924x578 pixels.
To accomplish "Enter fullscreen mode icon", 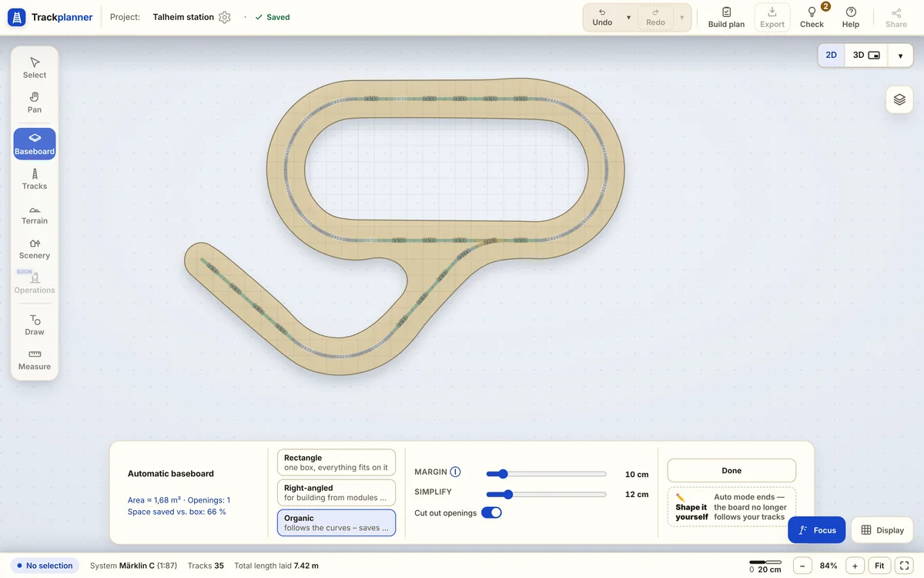I will click(x=905, y=566).
